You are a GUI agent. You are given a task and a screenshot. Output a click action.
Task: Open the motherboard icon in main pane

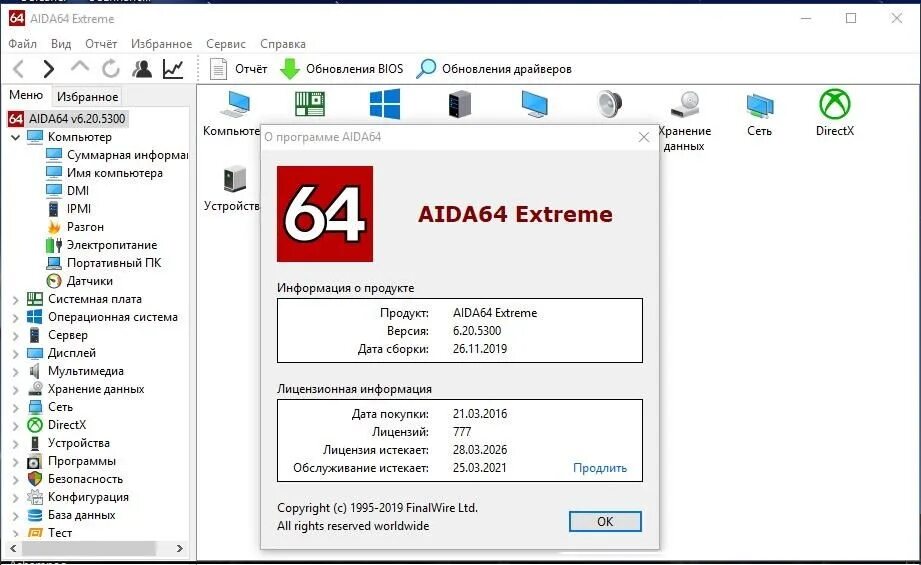coord(310,105)
